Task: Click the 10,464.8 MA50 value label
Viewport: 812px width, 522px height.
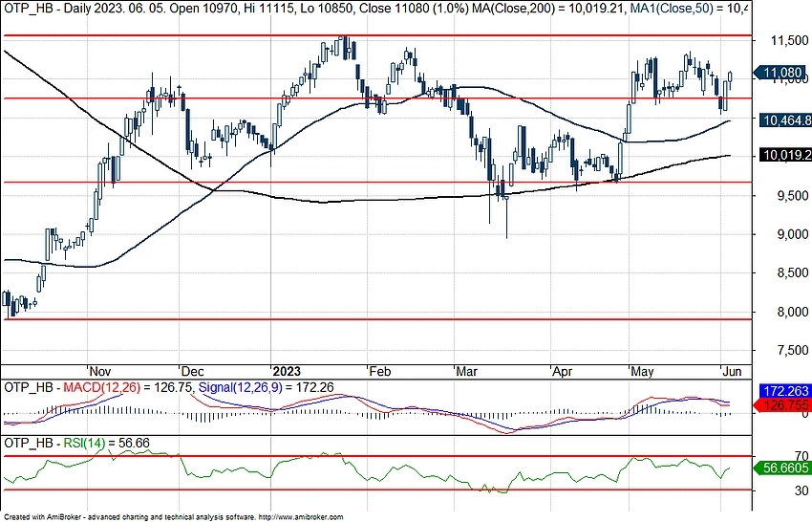Action: coord(785,120)
